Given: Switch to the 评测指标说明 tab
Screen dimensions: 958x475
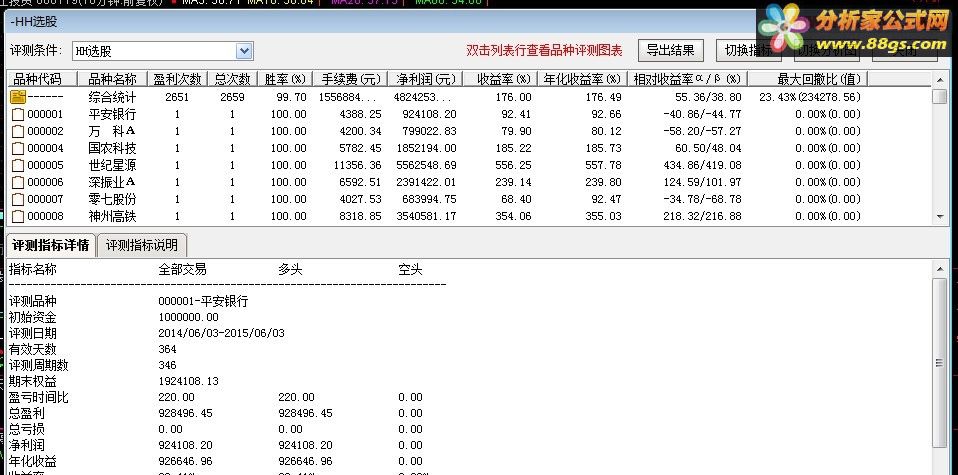Looking at the screenshot, I should 142,246.
